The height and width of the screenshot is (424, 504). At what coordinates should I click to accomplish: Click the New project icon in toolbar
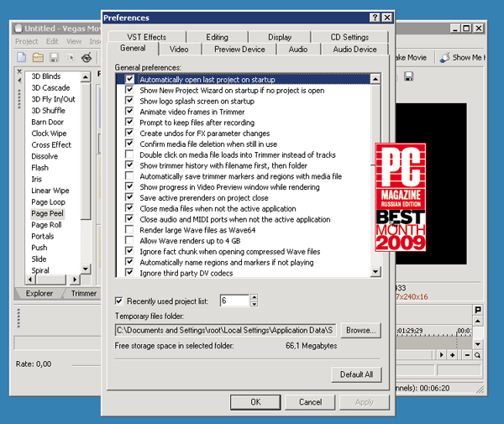(23, 58)
